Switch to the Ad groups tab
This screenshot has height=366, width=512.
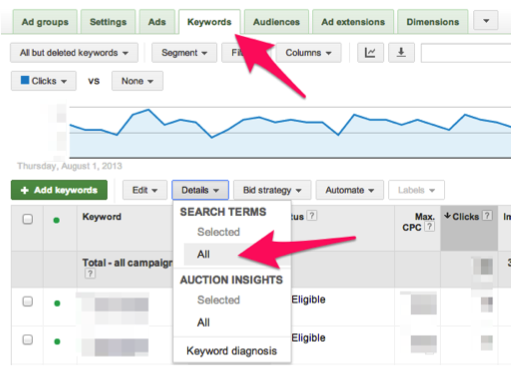point(45,22)
